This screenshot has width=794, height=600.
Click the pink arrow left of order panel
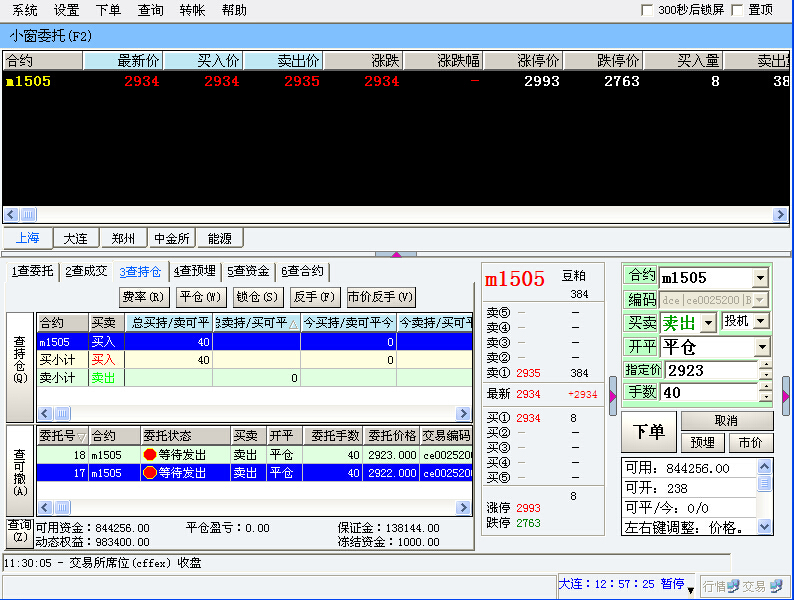613,396
